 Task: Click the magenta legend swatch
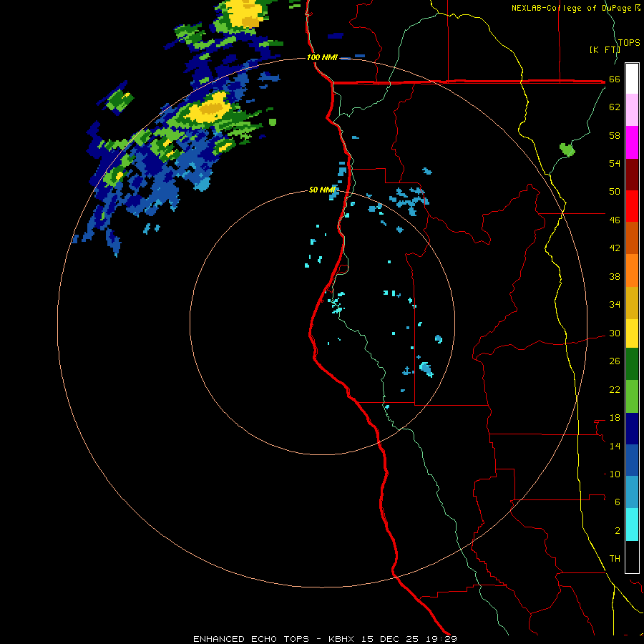(x=632, y=142)
